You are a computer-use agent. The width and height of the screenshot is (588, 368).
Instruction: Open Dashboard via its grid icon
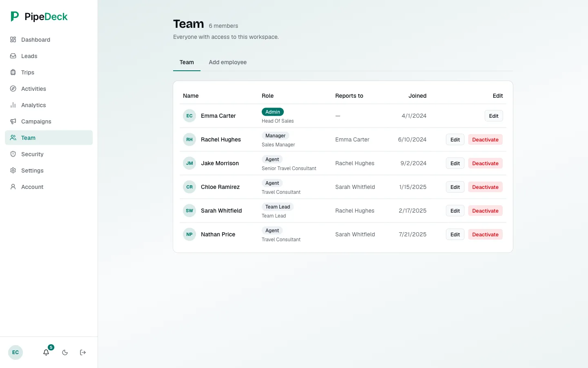(x=13, y=40)
